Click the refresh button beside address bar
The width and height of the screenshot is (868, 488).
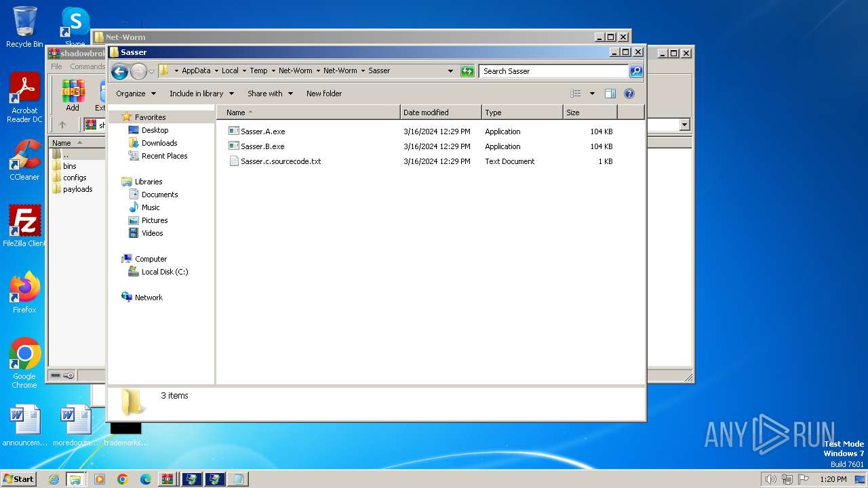(x=467, y=71)
